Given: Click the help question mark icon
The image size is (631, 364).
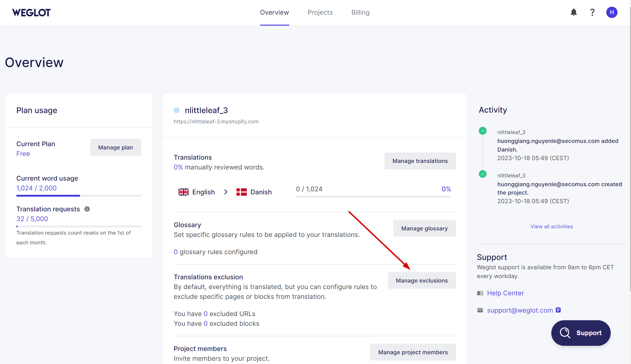Looking at the screenshot, I should (x=592, y=12).
